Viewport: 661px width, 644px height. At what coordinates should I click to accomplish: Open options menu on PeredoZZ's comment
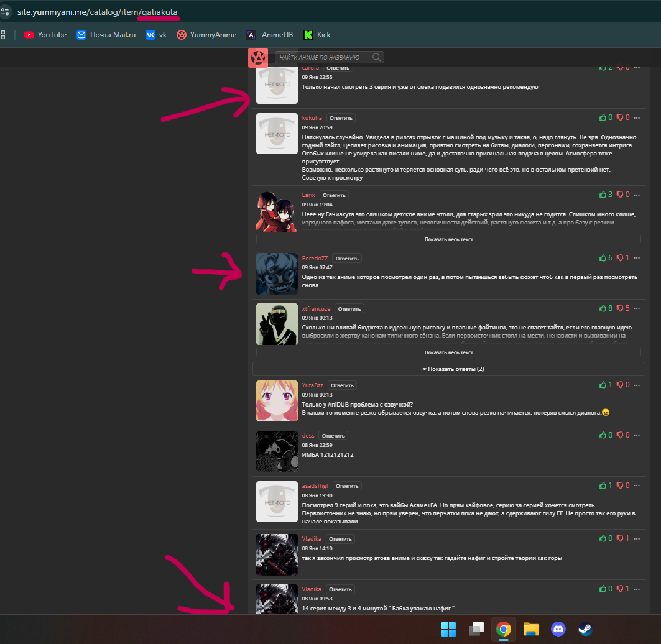(637, 258)
